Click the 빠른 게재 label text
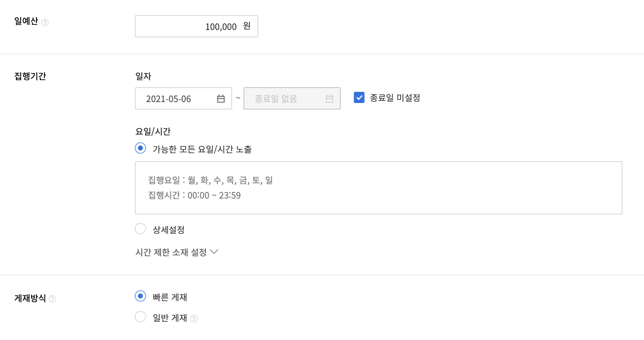The image size is (644, 340). point(170,297)
